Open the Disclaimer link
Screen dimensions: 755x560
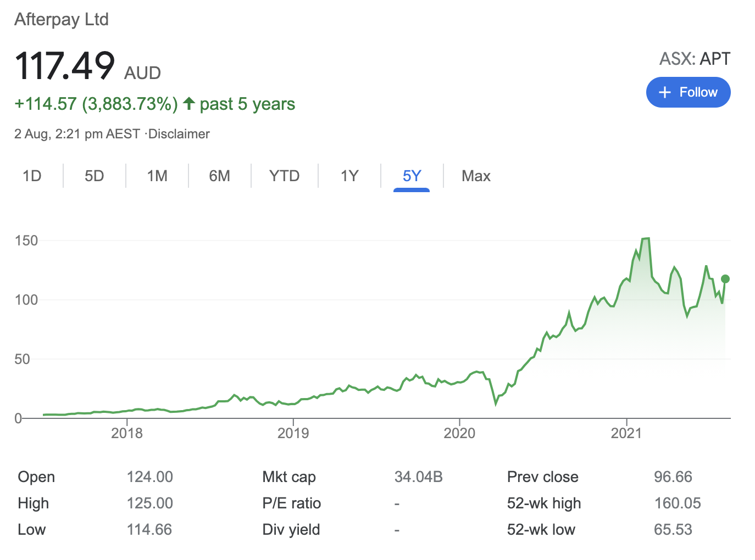point(179,134)
